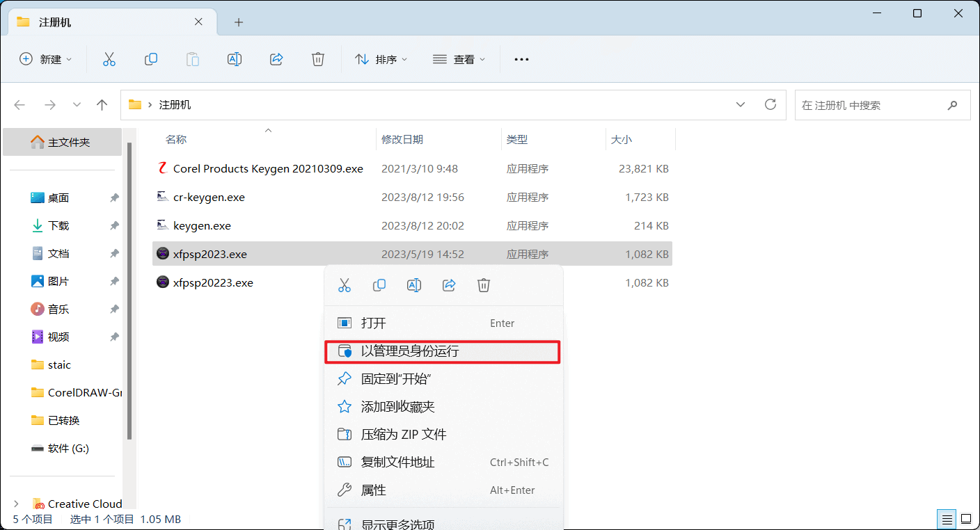Select the keygen.exe file icon
Viewport: 980px width, 530px height.
(162, 225)
